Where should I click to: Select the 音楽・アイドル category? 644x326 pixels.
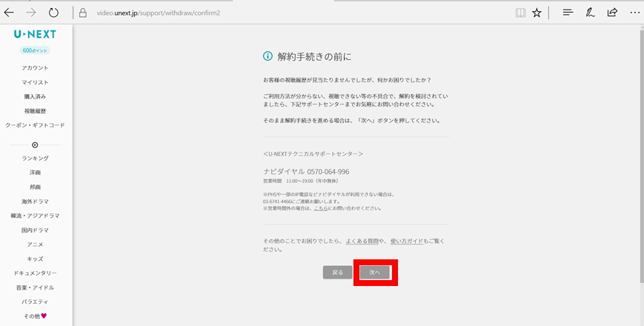click(x=35, y=287)
